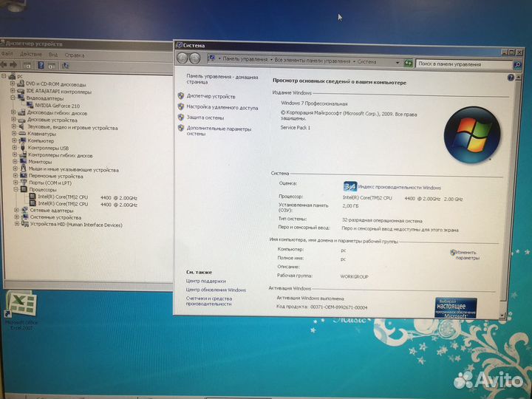The width and height of the screenshot is (532, 399).
Task: Open the Вид menu in Device Manager
Action: pos(53,55)
